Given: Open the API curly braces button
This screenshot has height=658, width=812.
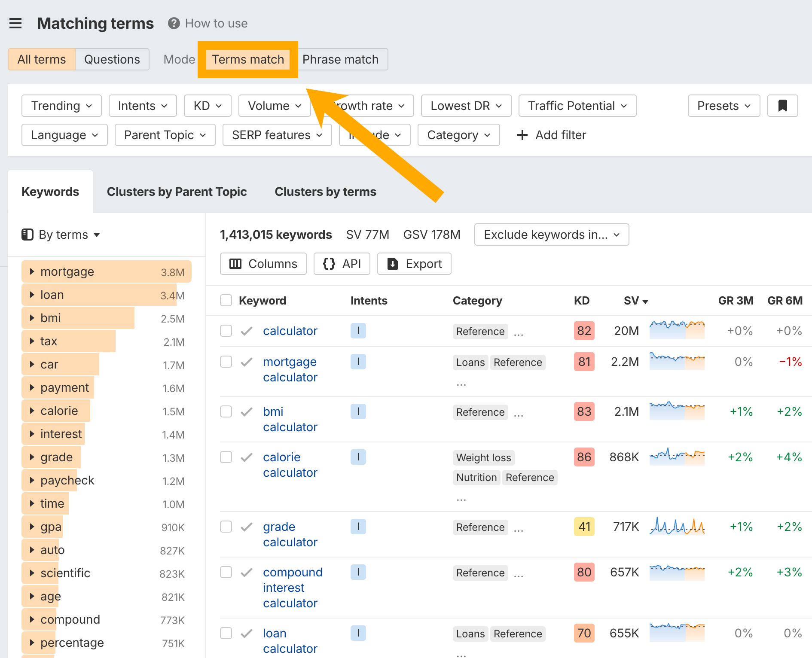Looking at the screenshot, I should tap(342, 264).
